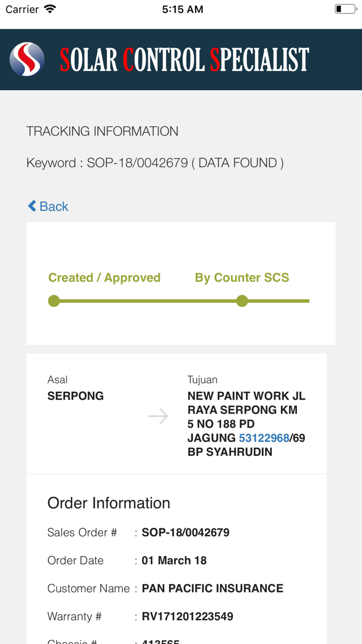Open the Back navigation link
Viewport: 362px width, 644px height.
(48, 206)
